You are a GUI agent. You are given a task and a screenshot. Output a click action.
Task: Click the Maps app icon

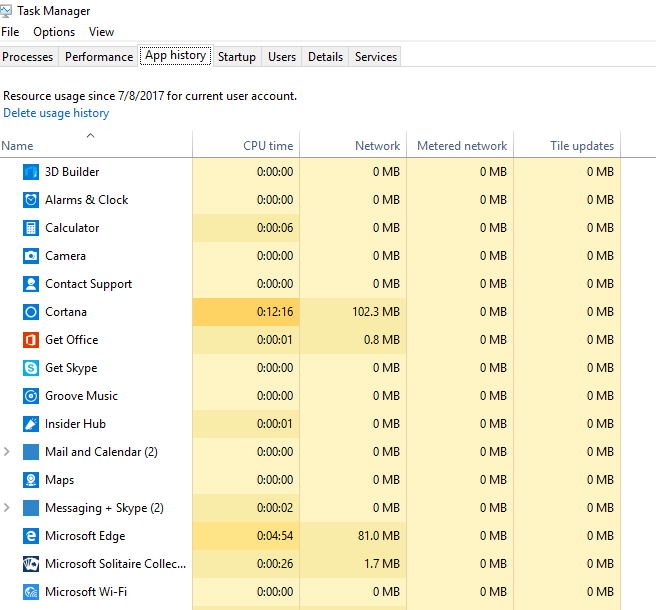coord(31,480)
